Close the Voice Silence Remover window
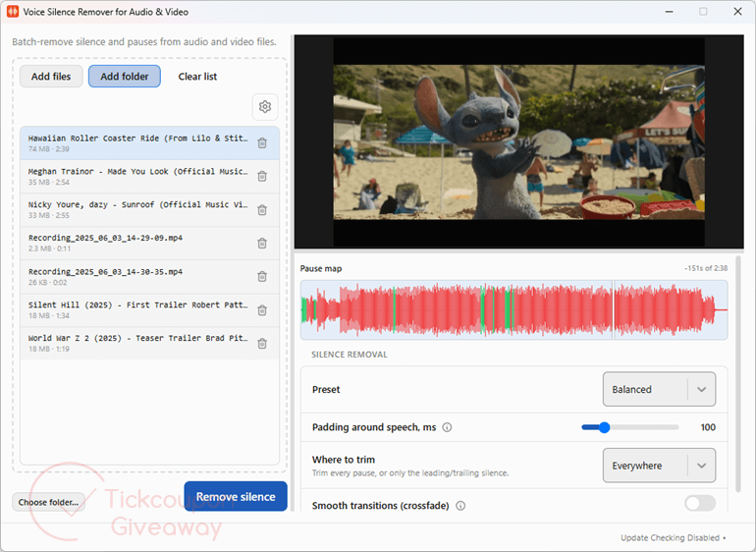Image resolution: width=756 pixels, height=552 pixels. click(737, 12)
